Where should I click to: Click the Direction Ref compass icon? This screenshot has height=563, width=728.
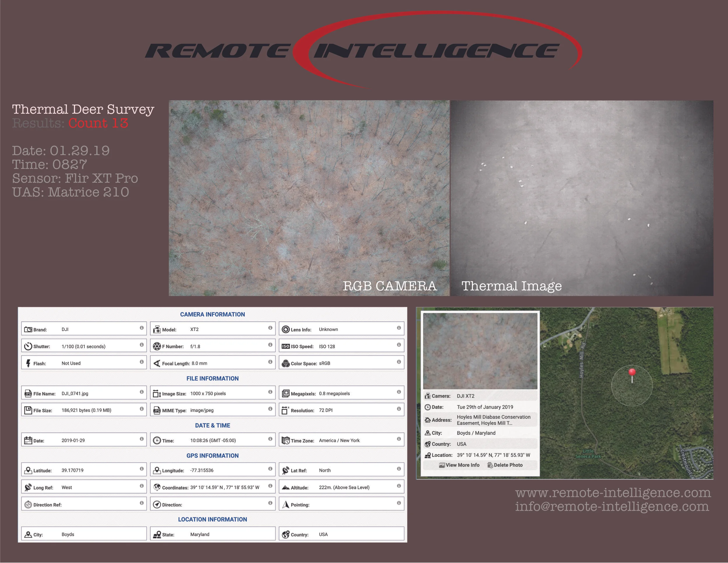click(x=28, y=505)
